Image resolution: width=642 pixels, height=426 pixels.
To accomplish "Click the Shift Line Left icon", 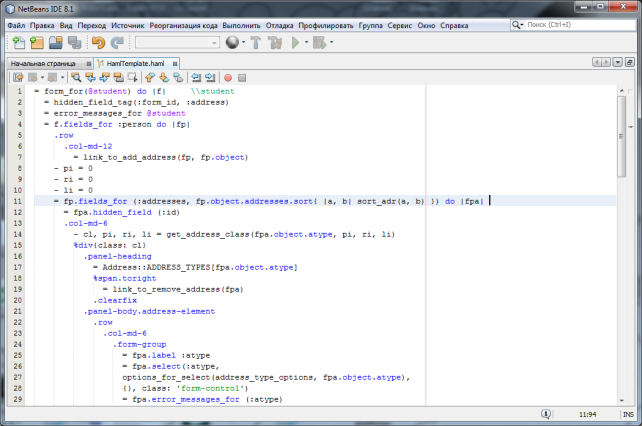I will (x=196, y=77).
